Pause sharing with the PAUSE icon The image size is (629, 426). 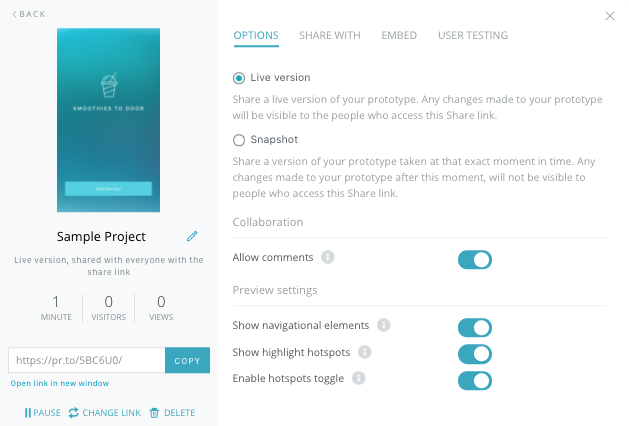pos(28,413)
